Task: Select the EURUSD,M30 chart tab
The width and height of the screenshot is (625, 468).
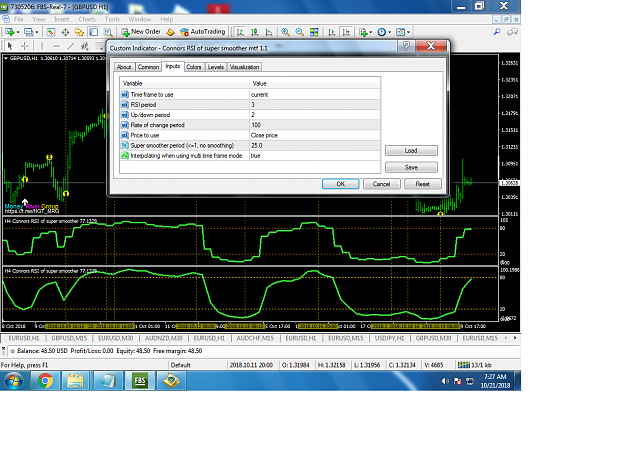Action: click(116, 338)
